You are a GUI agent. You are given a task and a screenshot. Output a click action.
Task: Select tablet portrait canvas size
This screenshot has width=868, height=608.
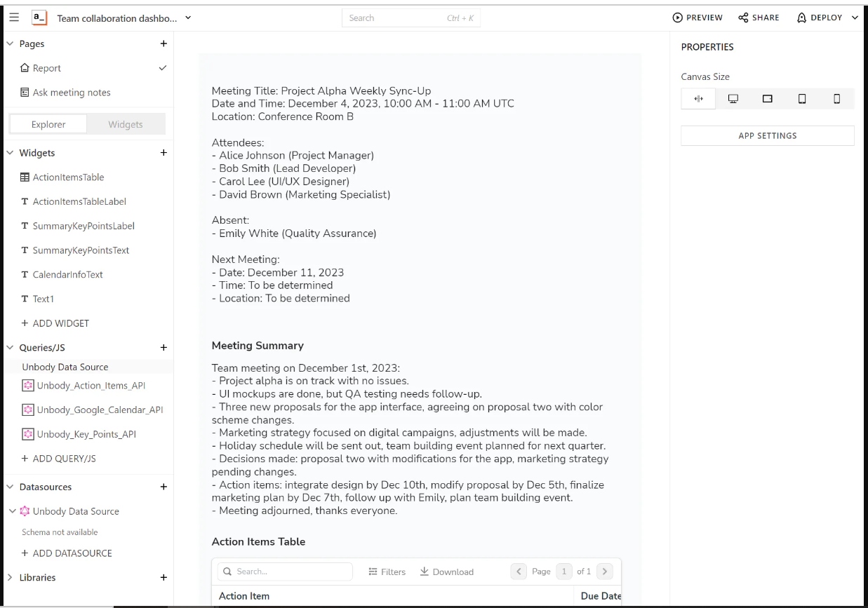[x=802, y=99]
